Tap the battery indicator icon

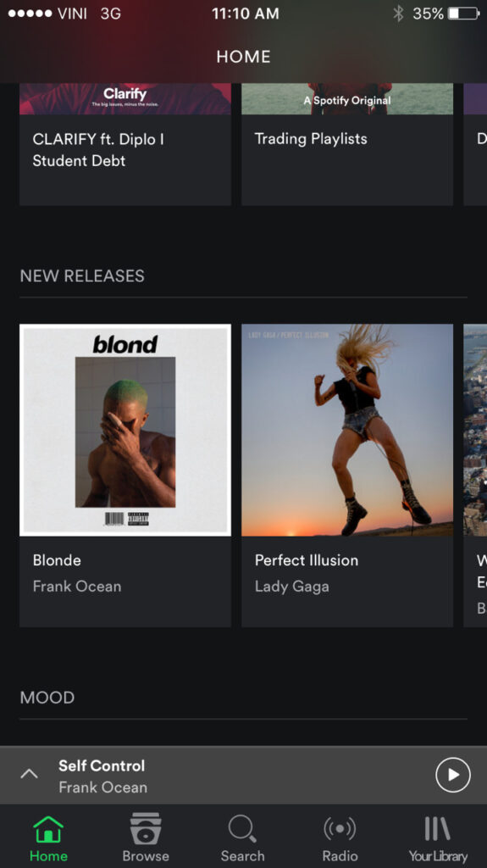464,14
